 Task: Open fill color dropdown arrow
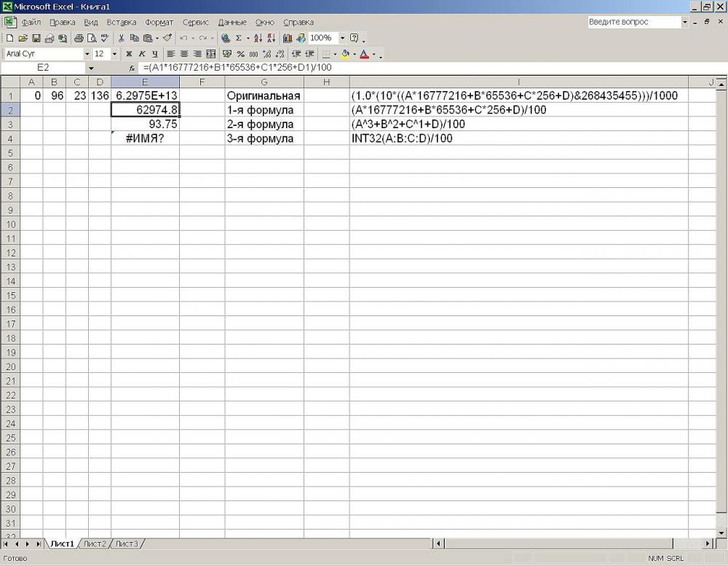click(x=355, y=54)
